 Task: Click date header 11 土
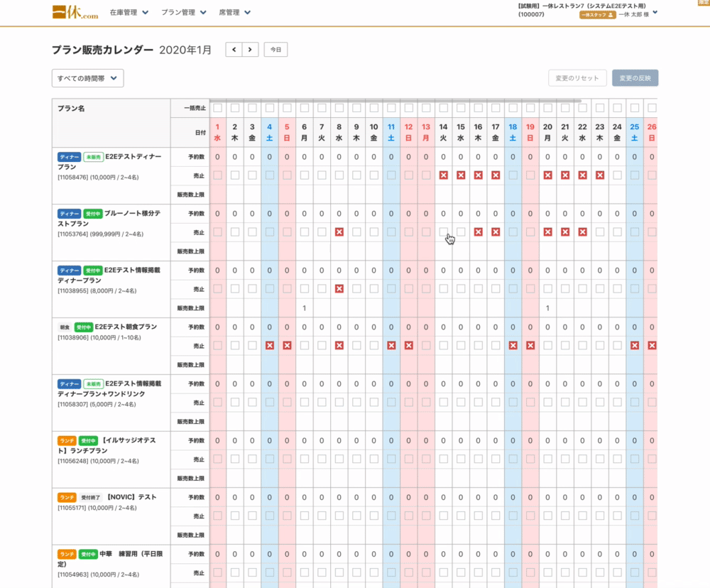click(391, 132)
